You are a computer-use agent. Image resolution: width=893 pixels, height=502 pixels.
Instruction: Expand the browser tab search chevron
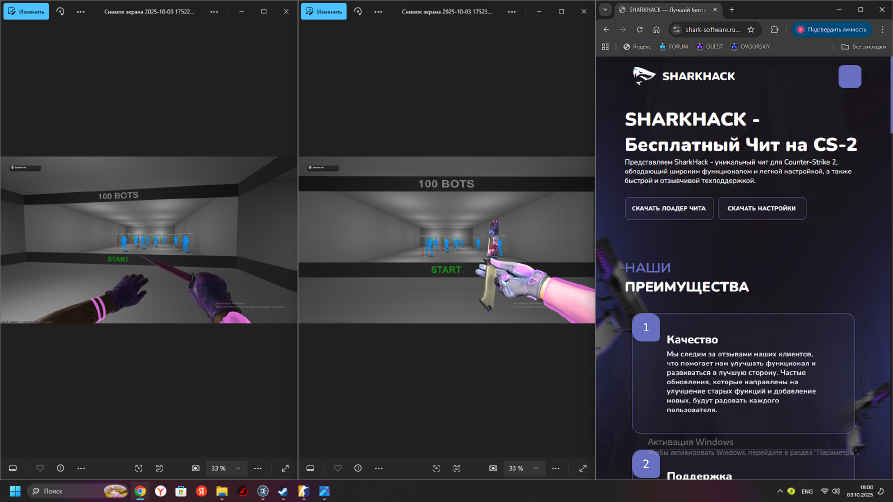point(605,9)
